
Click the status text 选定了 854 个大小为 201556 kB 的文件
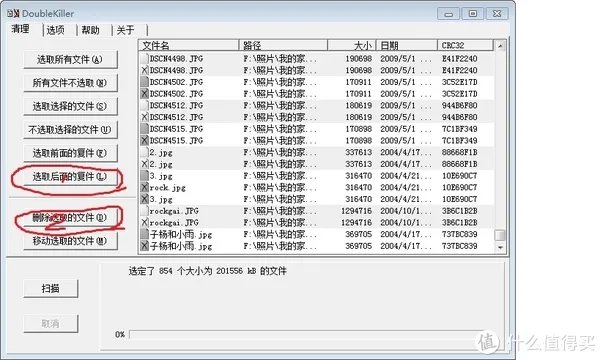207,271
